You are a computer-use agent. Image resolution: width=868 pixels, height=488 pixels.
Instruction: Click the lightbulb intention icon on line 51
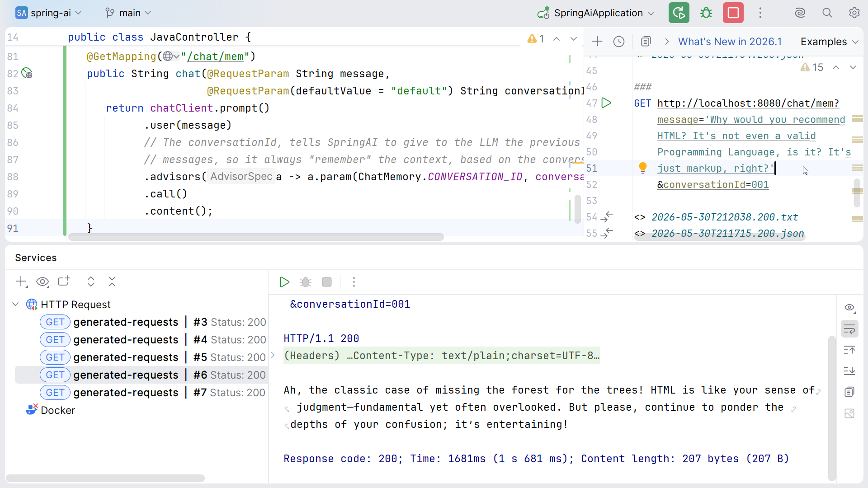click(x=642, y=168)
